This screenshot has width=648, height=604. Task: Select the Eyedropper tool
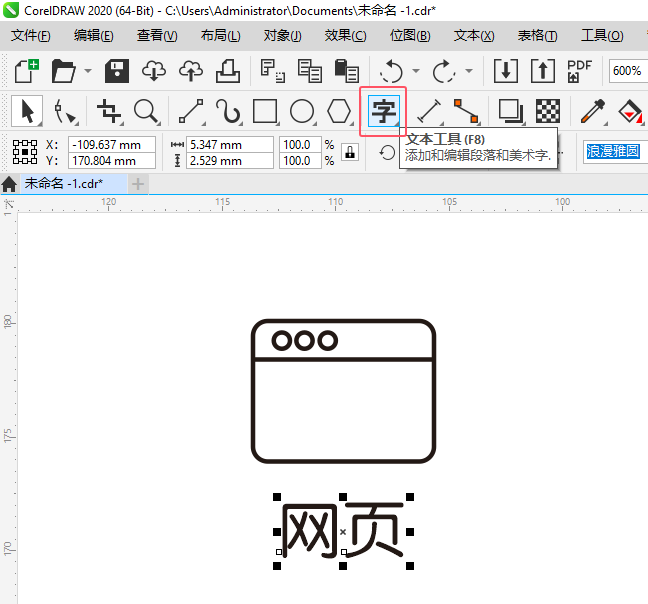[593, 111]
